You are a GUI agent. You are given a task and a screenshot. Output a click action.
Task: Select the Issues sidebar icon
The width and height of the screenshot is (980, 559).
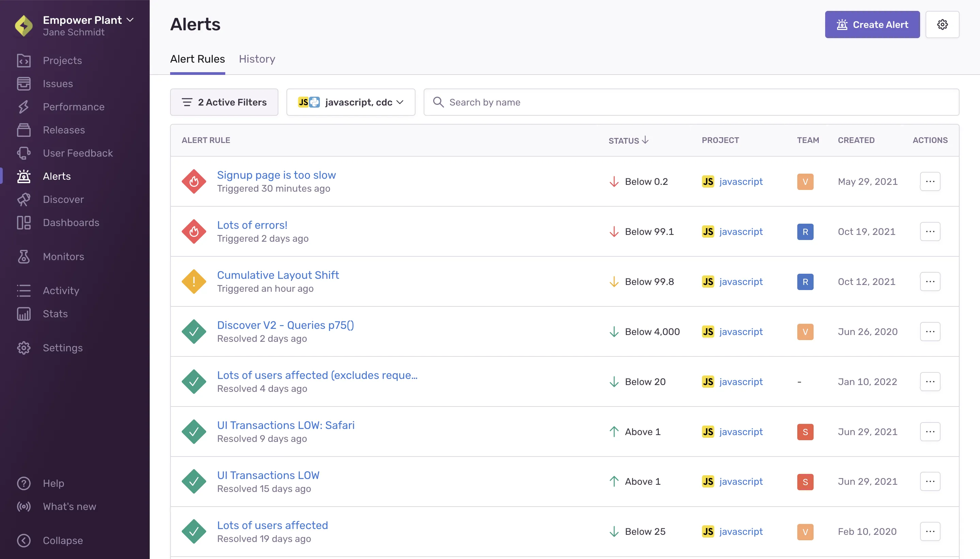23,84
